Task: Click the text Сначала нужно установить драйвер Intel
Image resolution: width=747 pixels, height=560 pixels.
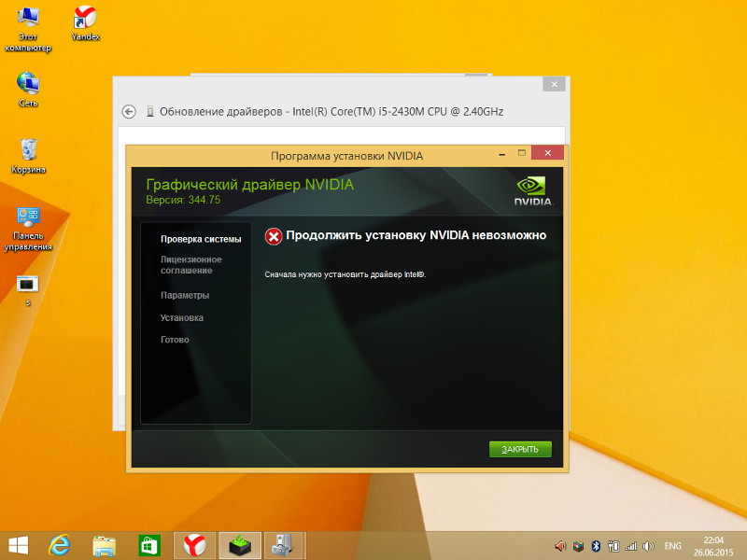Action: (x=345, y=274)
